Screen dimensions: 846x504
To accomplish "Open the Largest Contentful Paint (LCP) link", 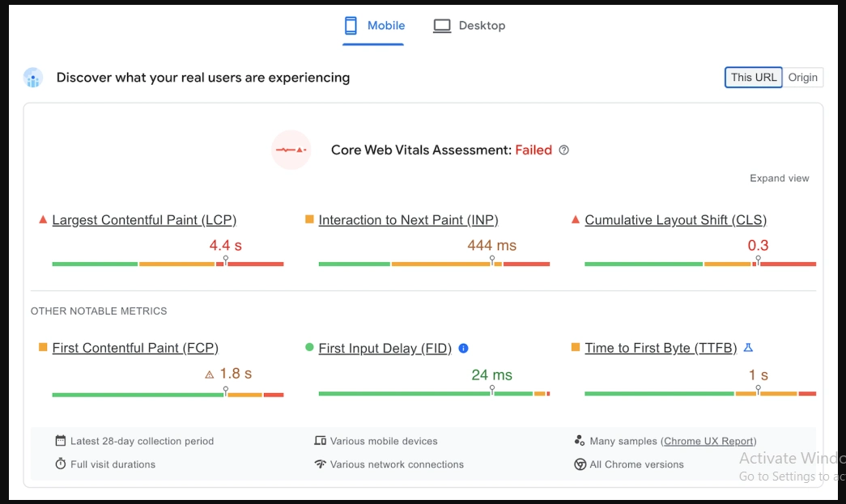I will pyautogui.click(x=144, y=220).
